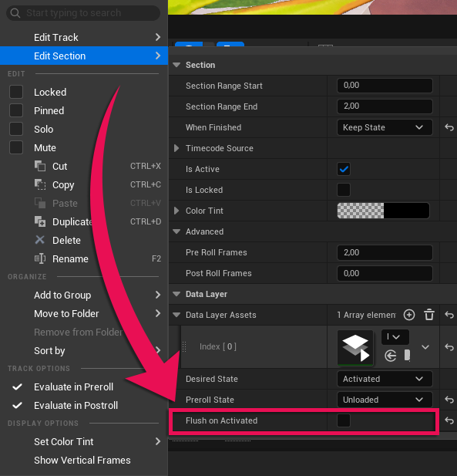
Task: Expand the Color Tint property
Action: point(176,211)
